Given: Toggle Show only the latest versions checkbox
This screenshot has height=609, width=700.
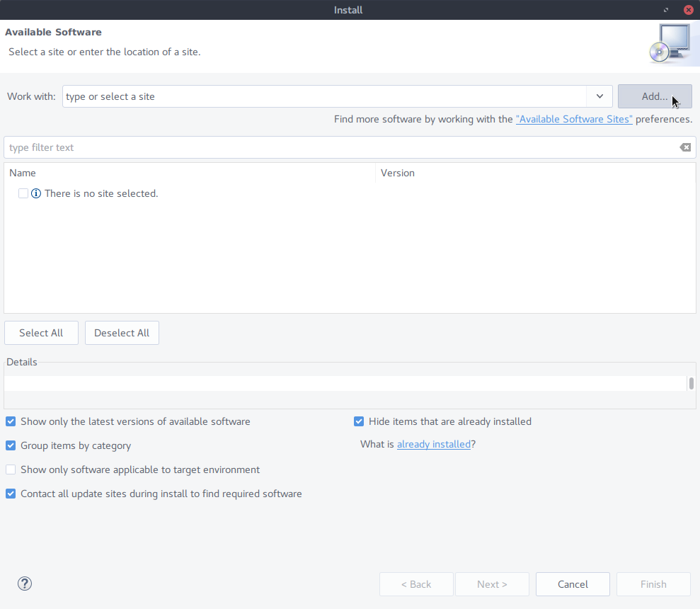Looking at the screenshot, I should click(x=11, y=421).
